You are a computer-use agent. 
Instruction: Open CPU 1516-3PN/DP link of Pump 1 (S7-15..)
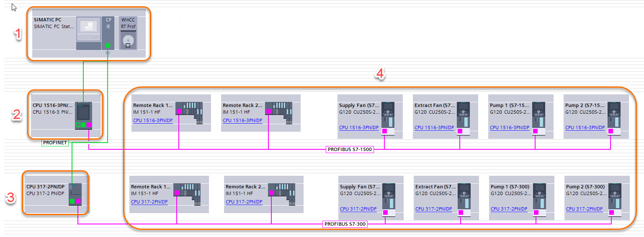pos(509,128)
